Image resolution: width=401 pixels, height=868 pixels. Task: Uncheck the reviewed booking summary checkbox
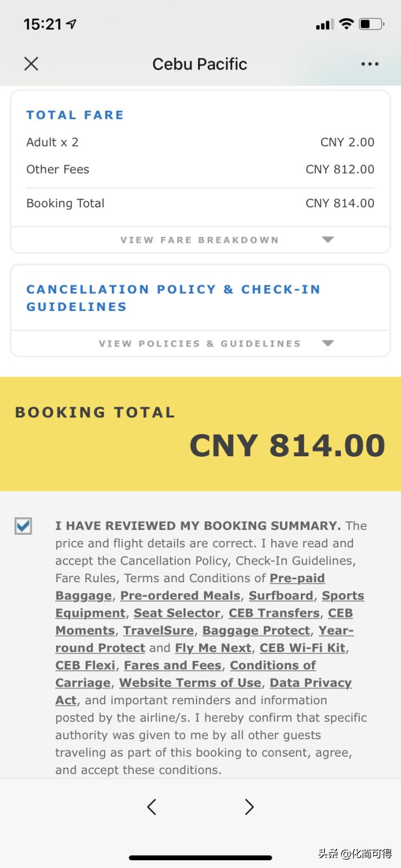pyautogui.click(x=23, y=526)
